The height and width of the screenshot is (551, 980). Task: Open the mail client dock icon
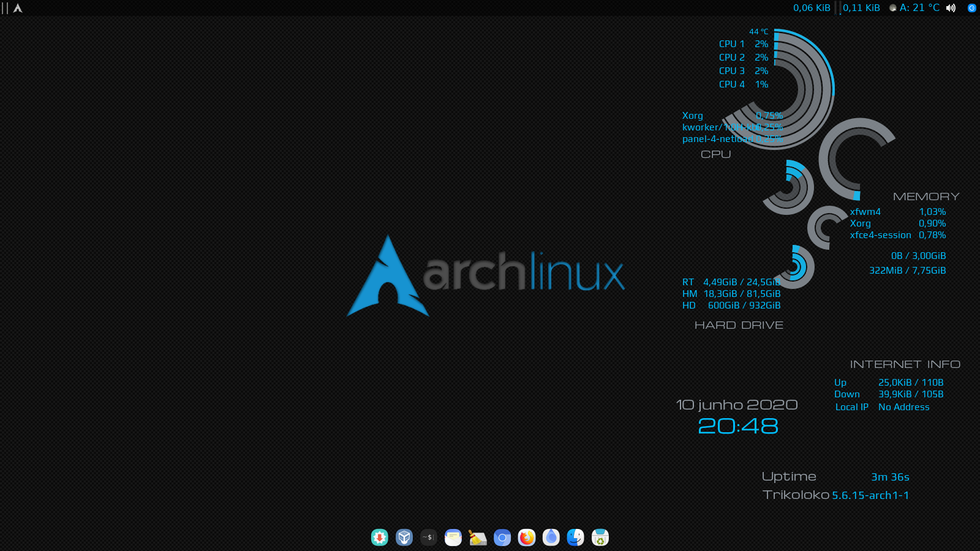[453, 538]
